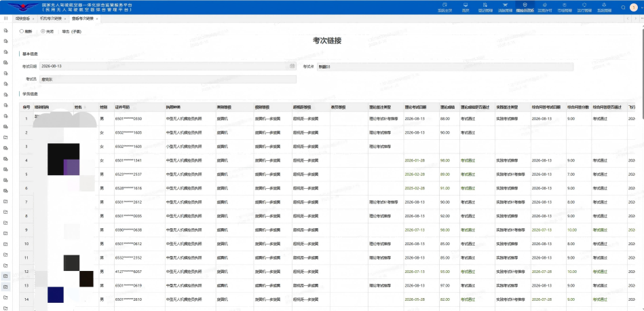Click the 性别 column header
This screenshot has width=644, height=311.
104,107
